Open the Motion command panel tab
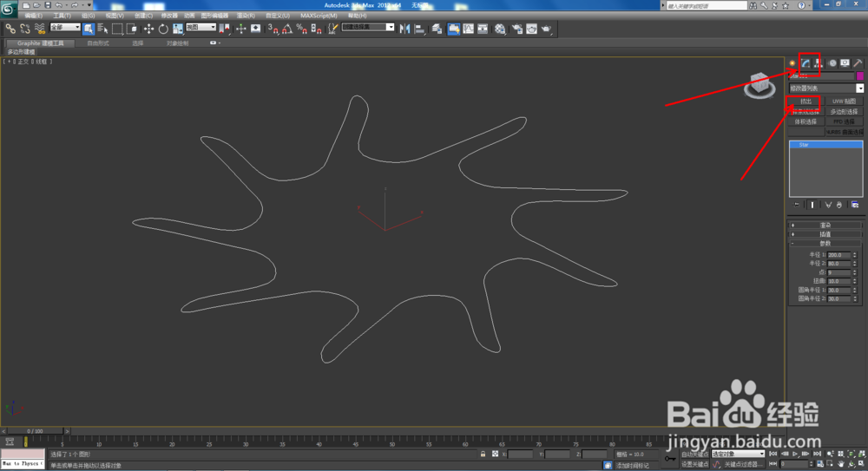This screenshot has width=868, height=471. coord(832,63)
